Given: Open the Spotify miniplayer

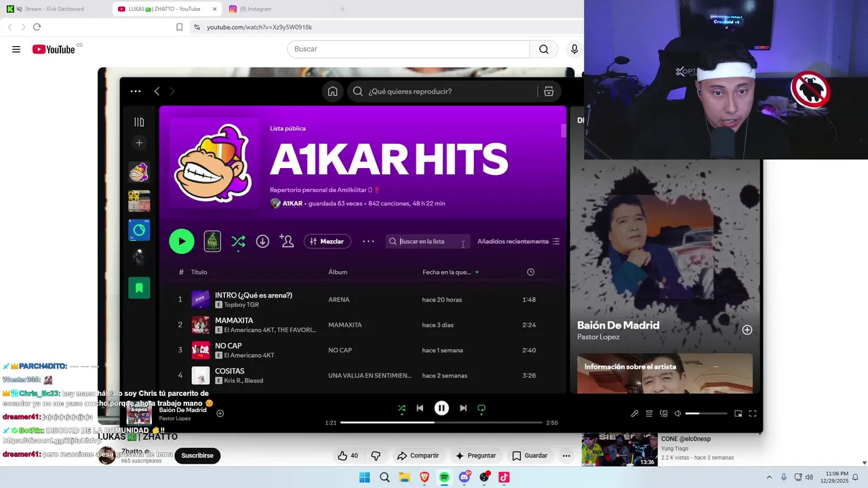Looking at the screenshot, I should [738, 413].
